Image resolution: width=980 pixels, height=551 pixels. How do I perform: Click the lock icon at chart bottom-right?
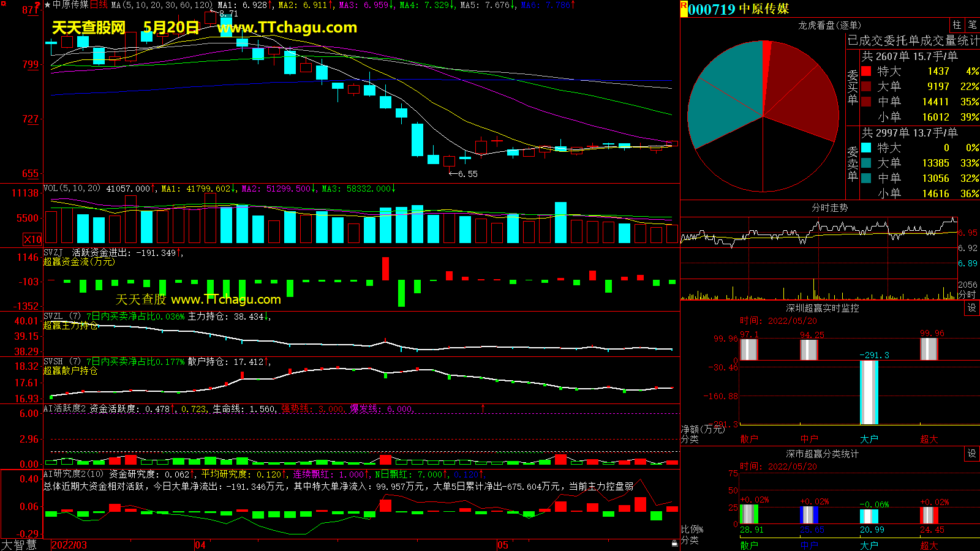pos(674,543)
